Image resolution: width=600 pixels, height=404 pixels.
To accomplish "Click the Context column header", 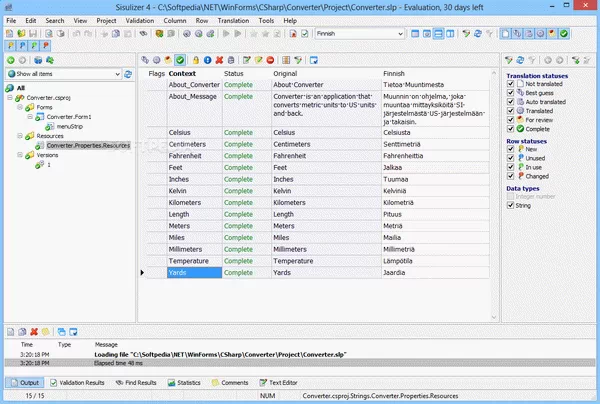I will (183, 74).
